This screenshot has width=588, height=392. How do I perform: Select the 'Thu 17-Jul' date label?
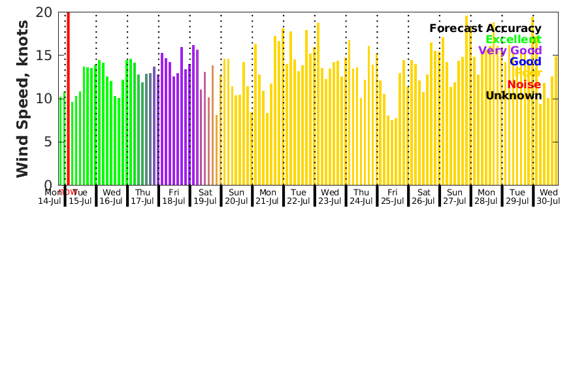pyautogui.click(x=142, y=197)
